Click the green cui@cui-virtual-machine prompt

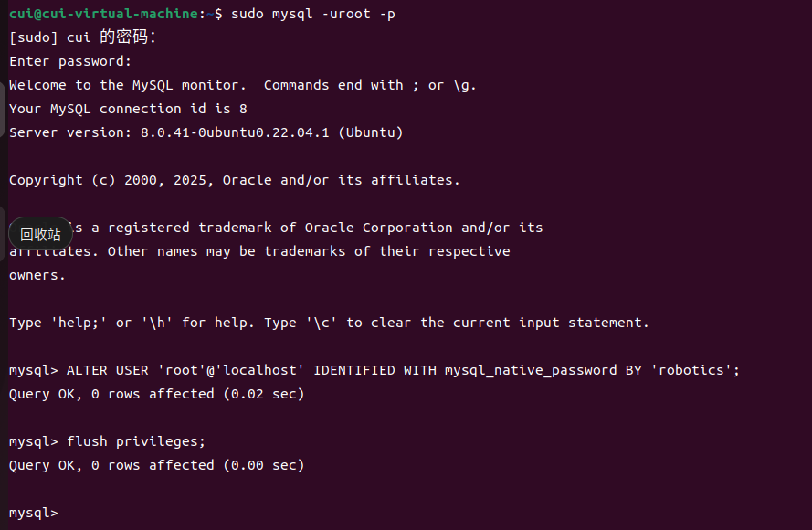(x=103, y=14)
